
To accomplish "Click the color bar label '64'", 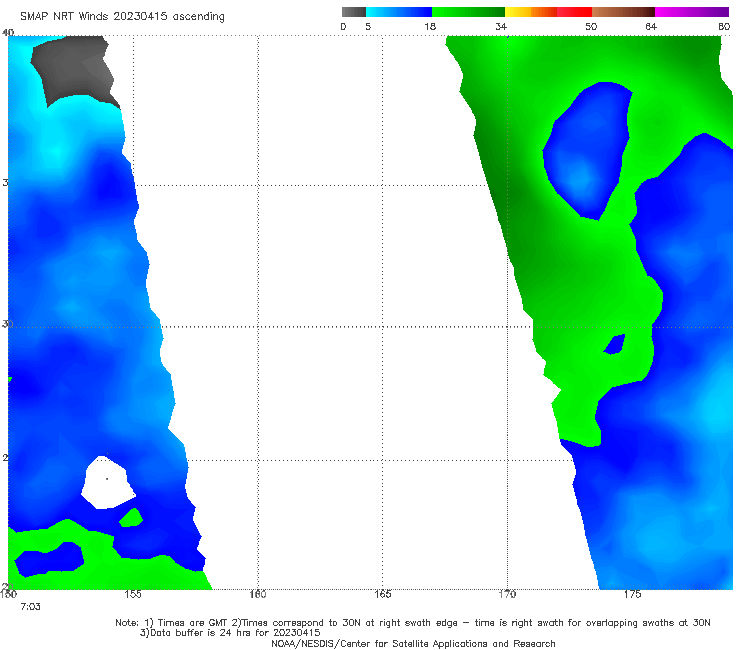I will 651,26.
